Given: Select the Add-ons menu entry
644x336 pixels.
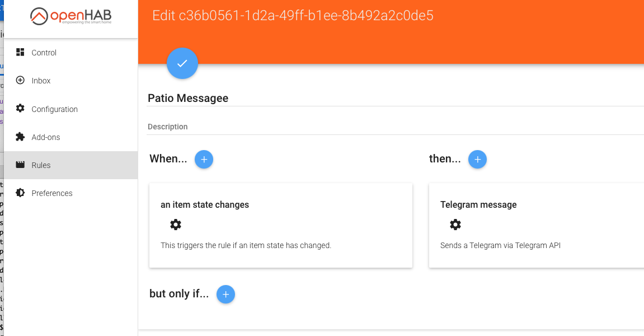Looking at the screenshot, I should (46, 137).
